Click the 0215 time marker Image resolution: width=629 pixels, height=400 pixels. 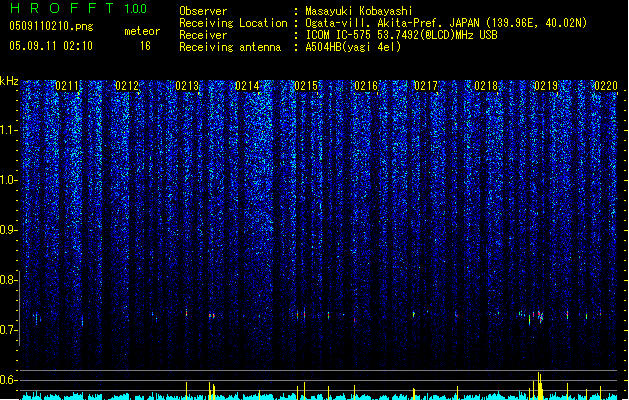coord(306,86)
